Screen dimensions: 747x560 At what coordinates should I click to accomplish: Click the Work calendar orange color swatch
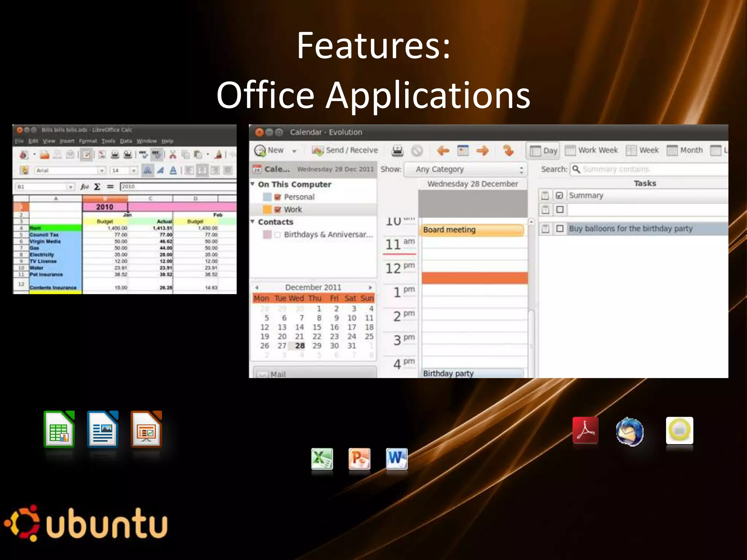click(267, 210)
